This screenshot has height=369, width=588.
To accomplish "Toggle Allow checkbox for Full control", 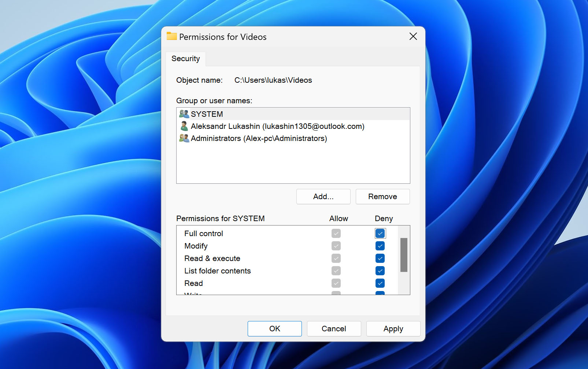I will click(336, 234).
